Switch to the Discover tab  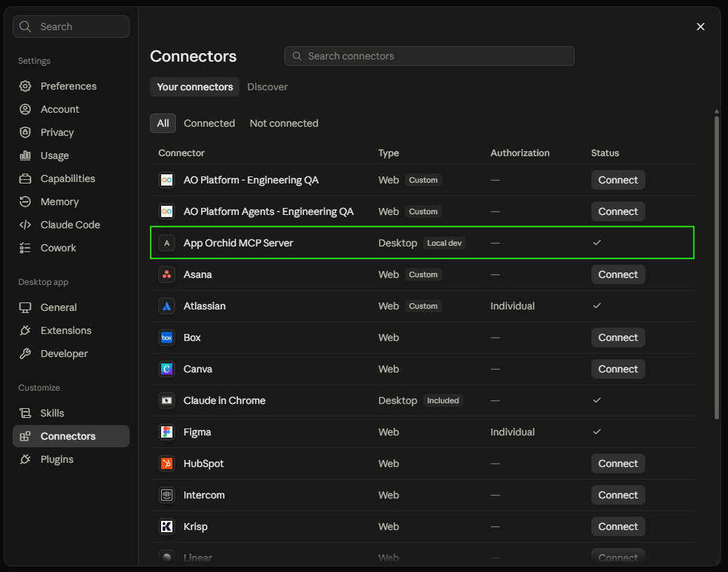click(x=268, y=87)
